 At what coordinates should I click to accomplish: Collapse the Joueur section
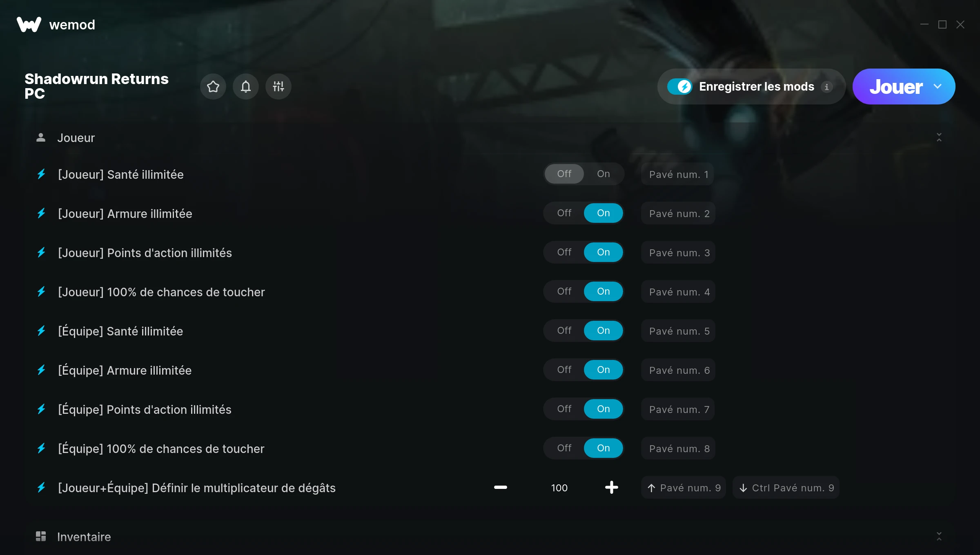point(939,138)
